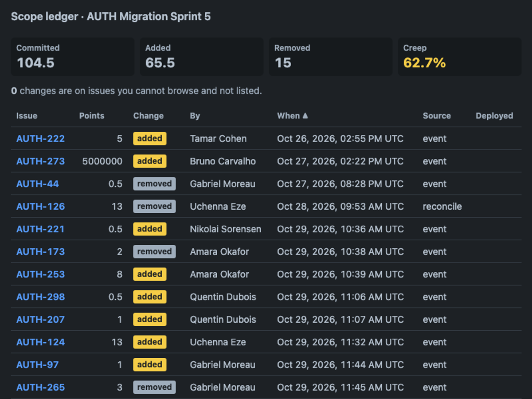Click points value 13 in AUTH-124 row

pos(117,342)
